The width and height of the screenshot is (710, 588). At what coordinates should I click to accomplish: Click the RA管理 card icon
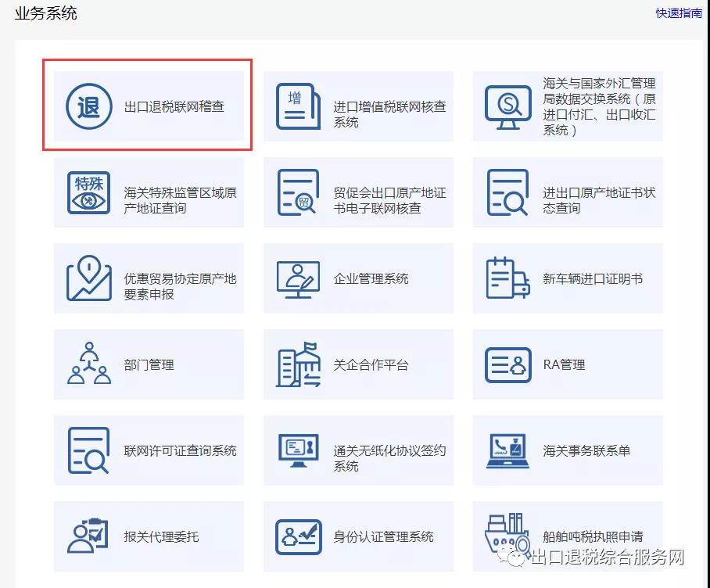point(507,364)
